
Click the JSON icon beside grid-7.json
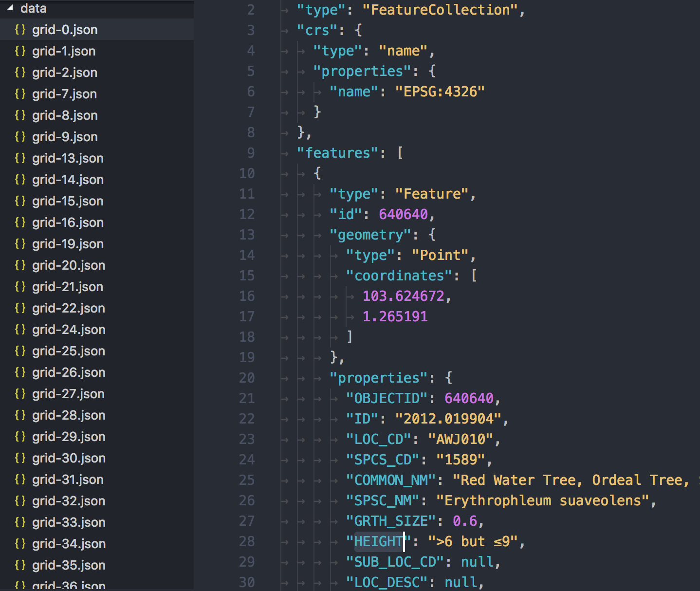coord(20,94)
